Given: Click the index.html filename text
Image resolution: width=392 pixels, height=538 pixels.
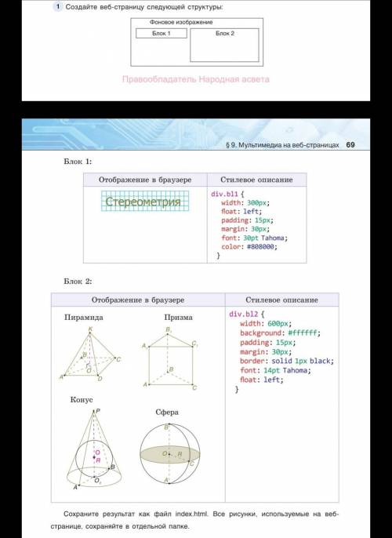Looking at the screenshot, I should tap(191, 514).
